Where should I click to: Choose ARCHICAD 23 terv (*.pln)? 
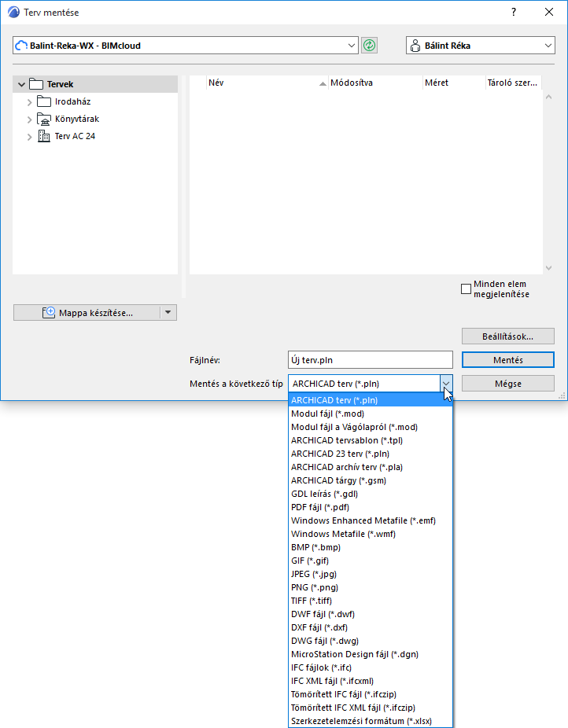[x=371, y=454]
